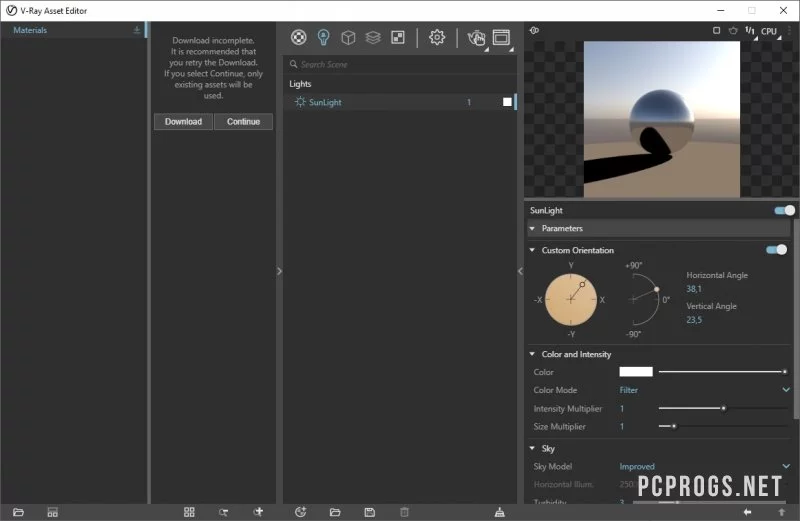The image size is (800, 521).
Task: Collapse the right properties panel arrow handle
Action: 520,271
